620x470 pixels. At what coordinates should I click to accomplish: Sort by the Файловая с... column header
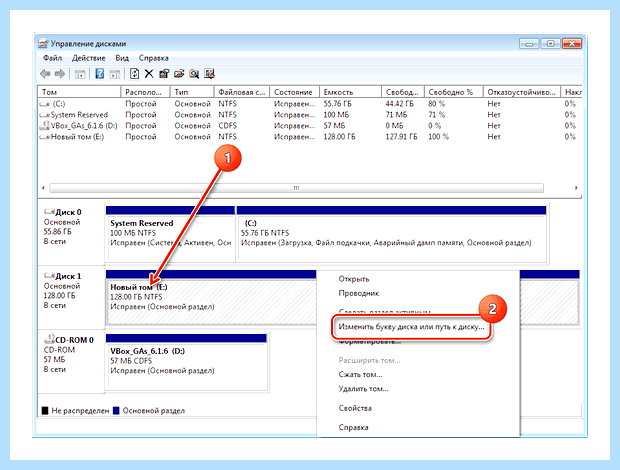click(242, 92)
